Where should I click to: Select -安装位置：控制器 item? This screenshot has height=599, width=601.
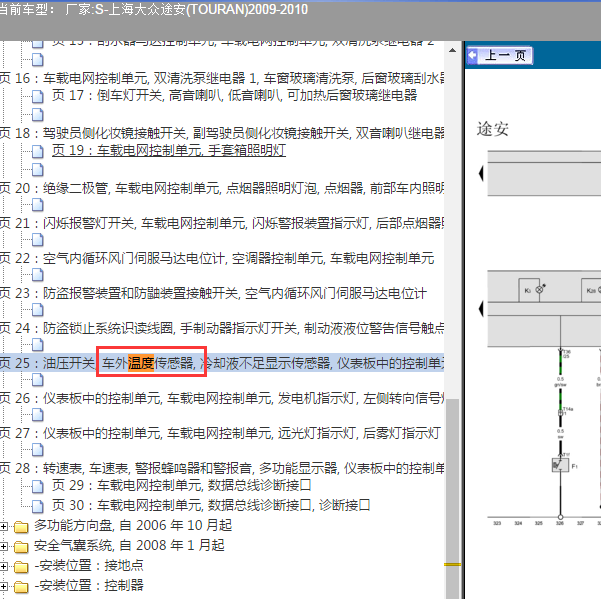click(x=89, y=585)
